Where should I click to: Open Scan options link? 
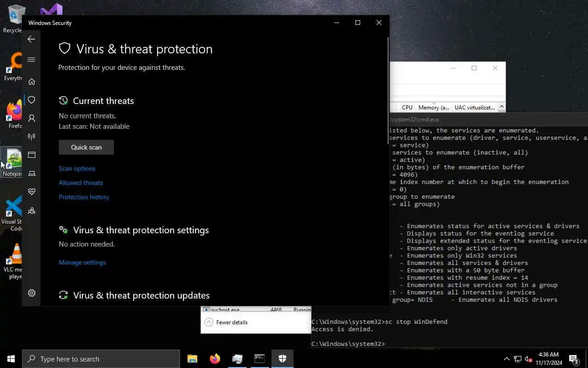[77, 168]
